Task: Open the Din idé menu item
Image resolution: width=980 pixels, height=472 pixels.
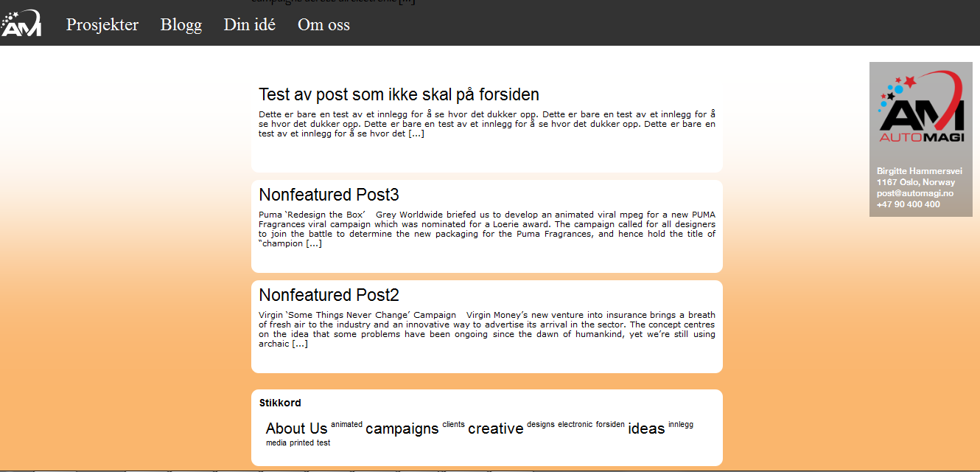Action: click(250, 24)
